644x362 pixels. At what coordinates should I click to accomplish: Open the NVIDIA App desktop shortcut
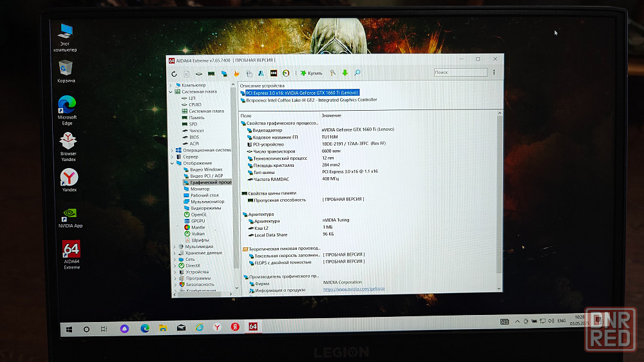70,218
